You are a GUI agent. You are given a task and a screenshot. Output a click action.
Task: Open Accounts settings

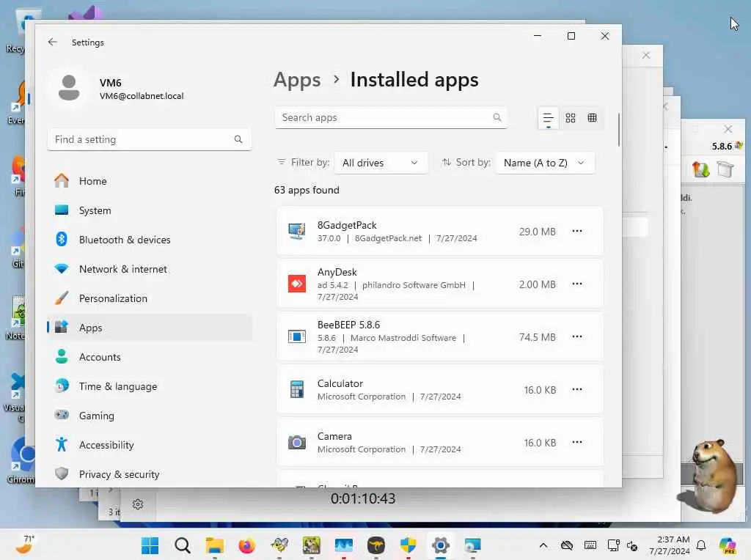coord(150,356)
